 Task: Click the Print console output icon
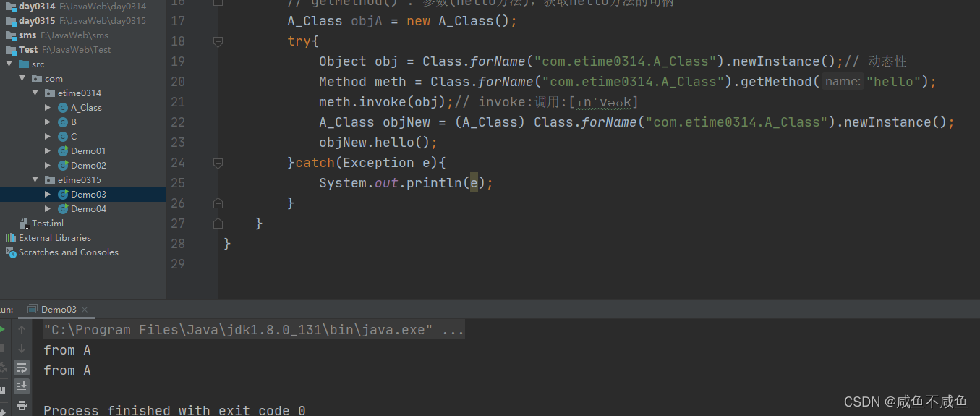pyautogui.click(x=22, y=405)
